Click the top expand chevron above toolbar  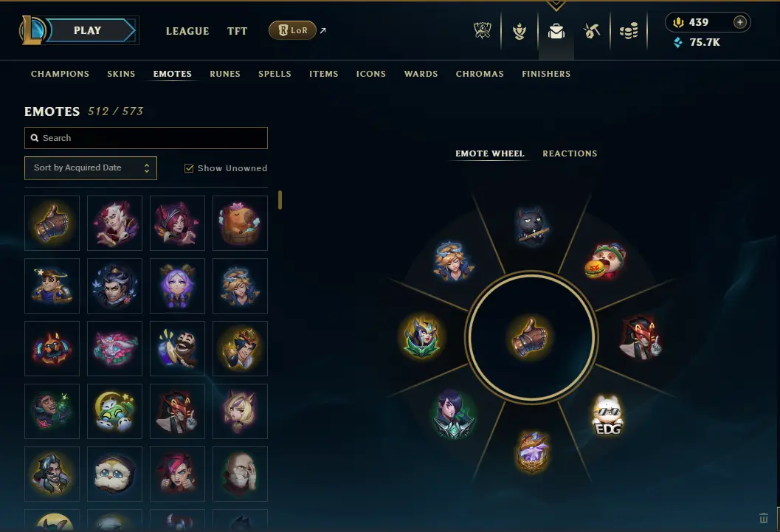(556, 5)
